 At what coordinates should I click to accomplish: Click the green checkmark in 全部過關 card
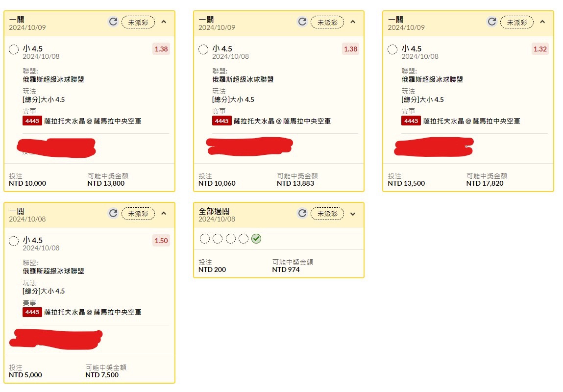256,239
